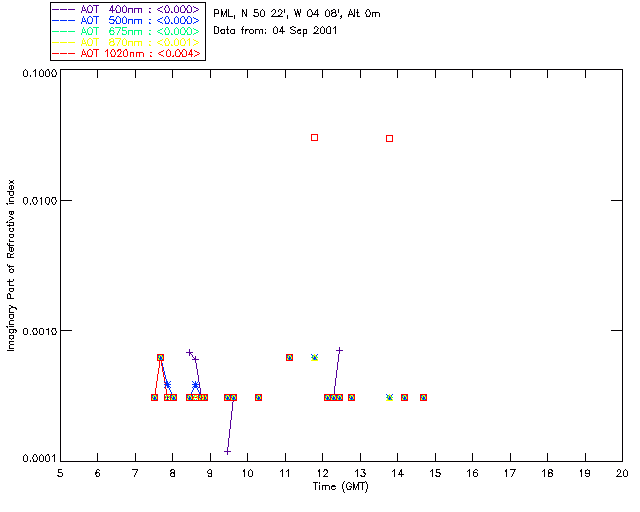Click the red dashed line swatch in legend

[x=64, y=53]
